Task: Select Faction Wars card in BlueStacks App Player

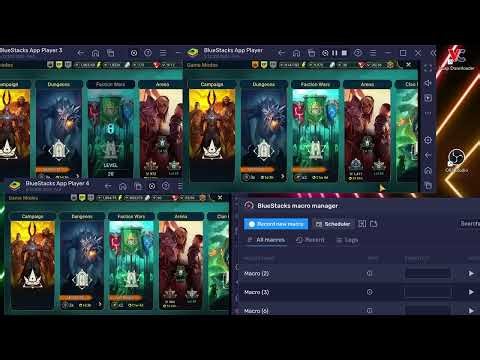Action: [315, 131]
